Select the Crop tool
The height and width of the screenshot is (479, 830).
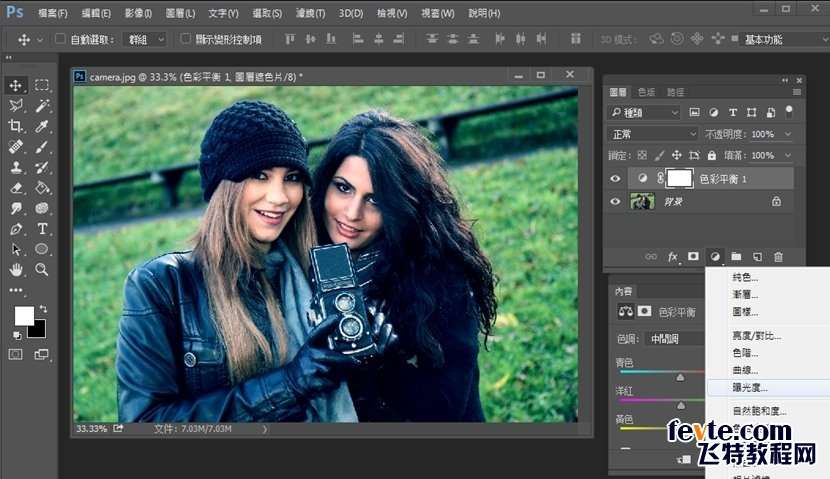16,126
